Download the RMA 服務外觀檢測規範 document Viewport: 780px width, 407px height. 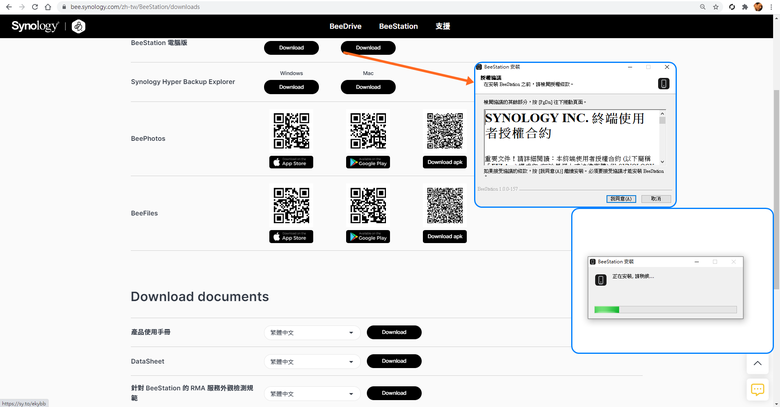[394, 393]
